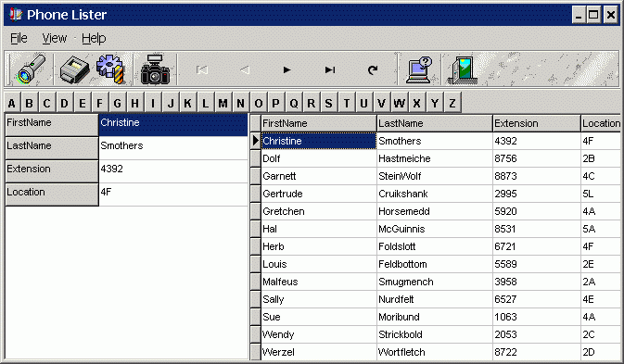Go to next record arrow
Image resolution: width=624 pixels, height=364 pixels.
click(x=287, y=70)
